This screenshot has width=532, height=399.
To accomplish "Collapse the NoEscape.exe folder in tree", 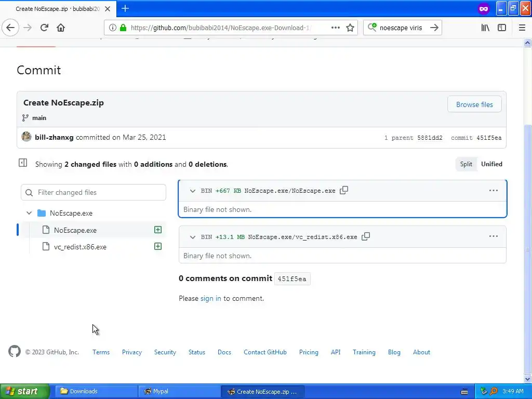I will coord(29,213).
